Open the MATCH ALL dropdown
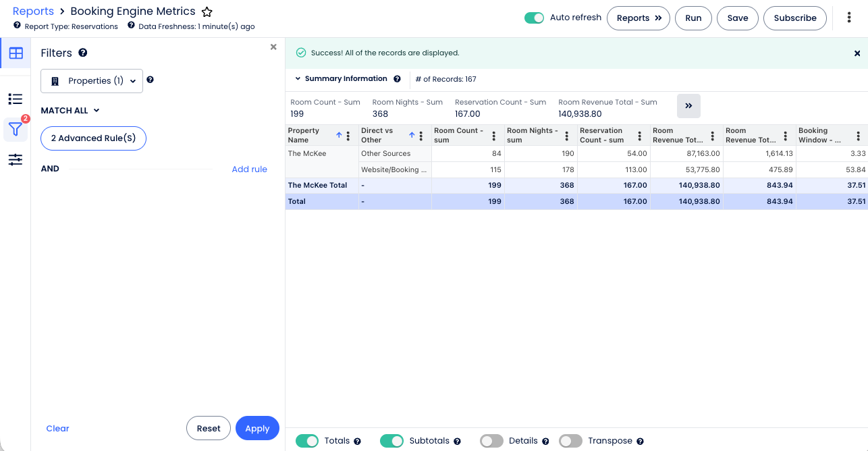 point(70,111)
